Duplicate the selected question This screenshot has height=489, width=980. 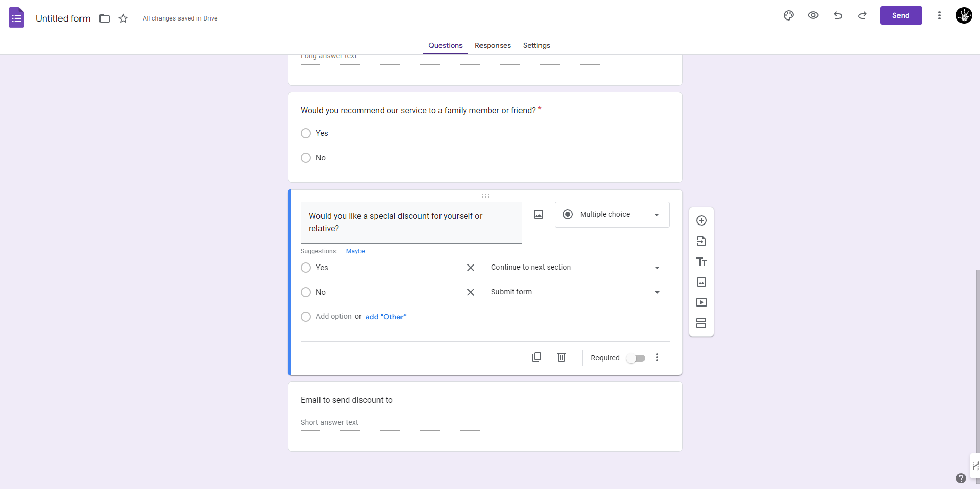[x=537, y=357]
